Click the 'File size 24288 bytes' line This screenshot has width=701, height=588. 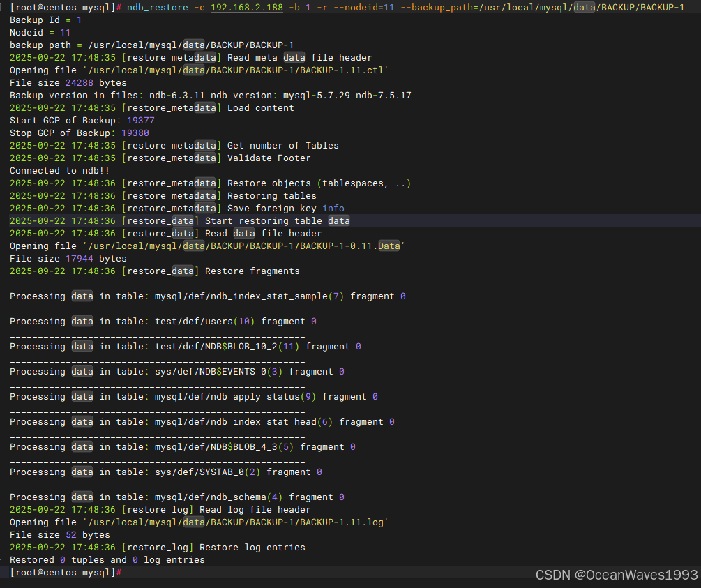click(x=68, y=83)
